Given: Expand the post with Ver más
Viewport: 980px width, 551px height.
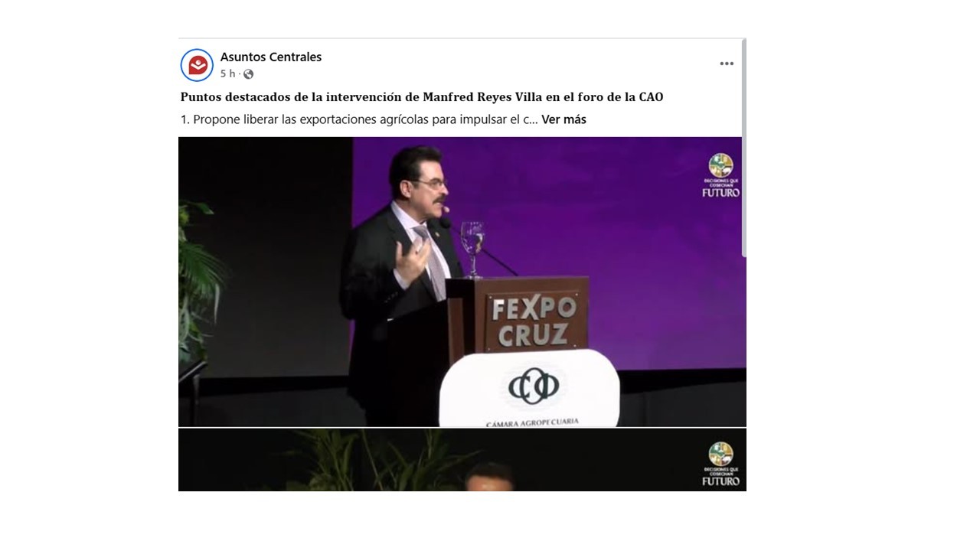Looking at the screenshot, I should [563, 119].
